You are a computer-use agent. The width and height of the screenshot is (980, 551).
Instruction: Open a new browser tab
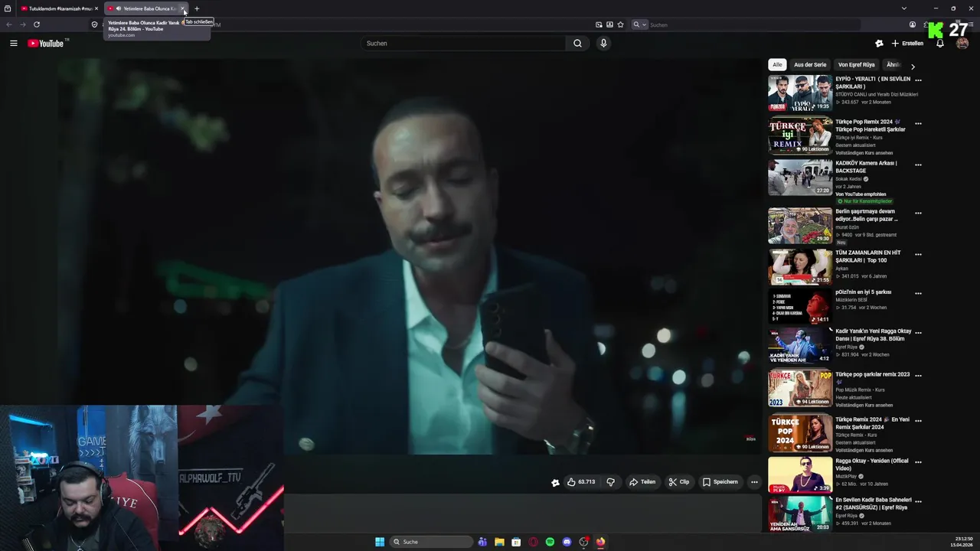coord(197,8)
